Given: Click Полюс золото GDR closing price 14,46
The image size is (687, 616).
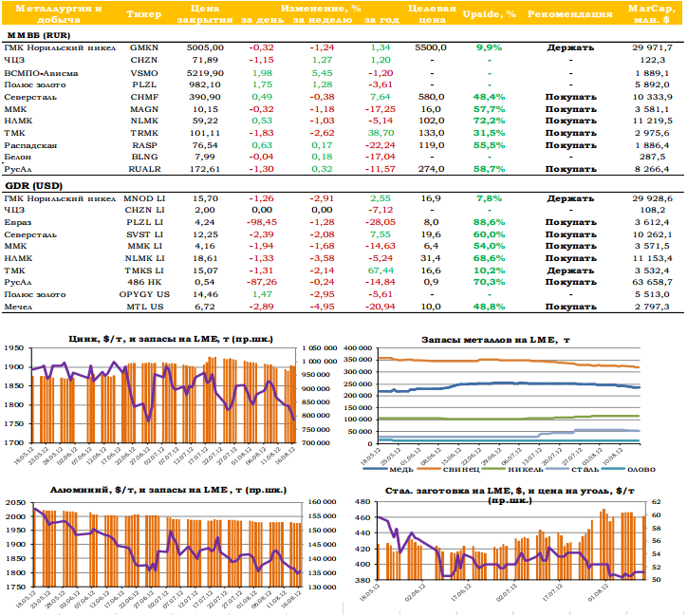Looking at the screenshot, I should click(x=205, y=294).
